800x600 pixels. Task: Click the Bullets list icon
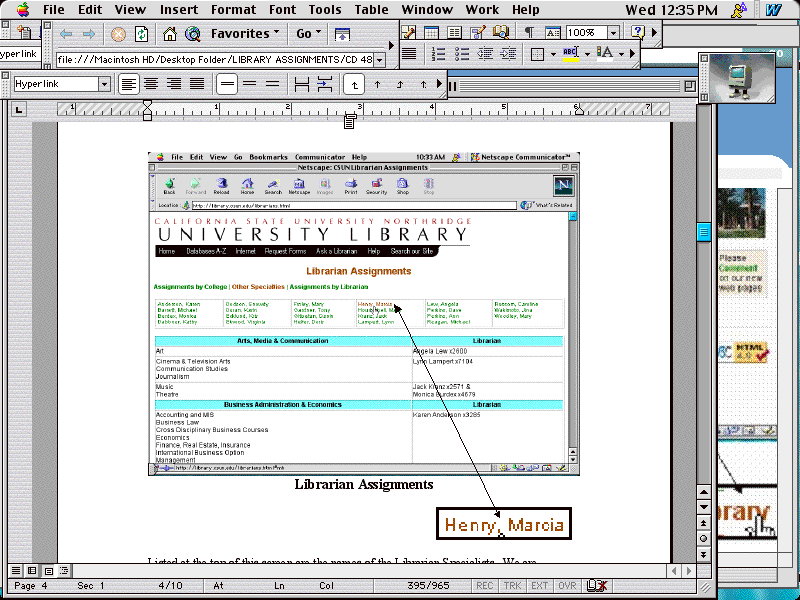[462, 54]
